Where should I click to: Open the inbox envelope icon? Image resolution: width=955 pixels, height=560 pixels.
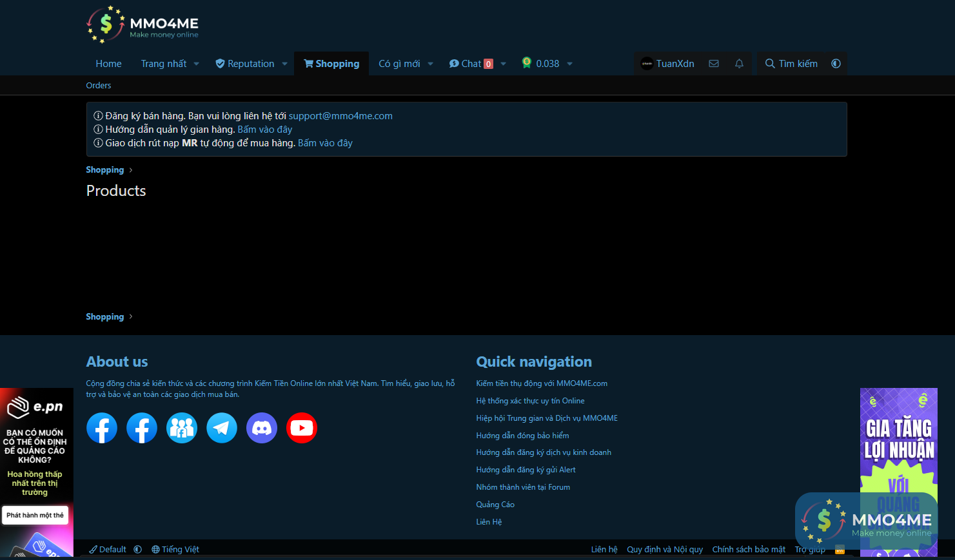714,64
